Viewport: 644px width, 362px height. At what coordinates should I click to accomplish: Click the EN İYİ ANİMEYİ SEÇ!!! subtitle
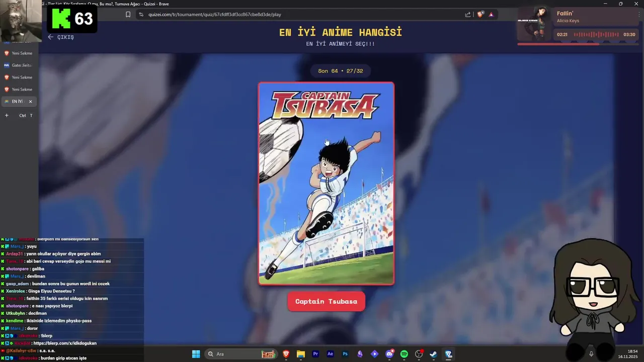point(341,44)
